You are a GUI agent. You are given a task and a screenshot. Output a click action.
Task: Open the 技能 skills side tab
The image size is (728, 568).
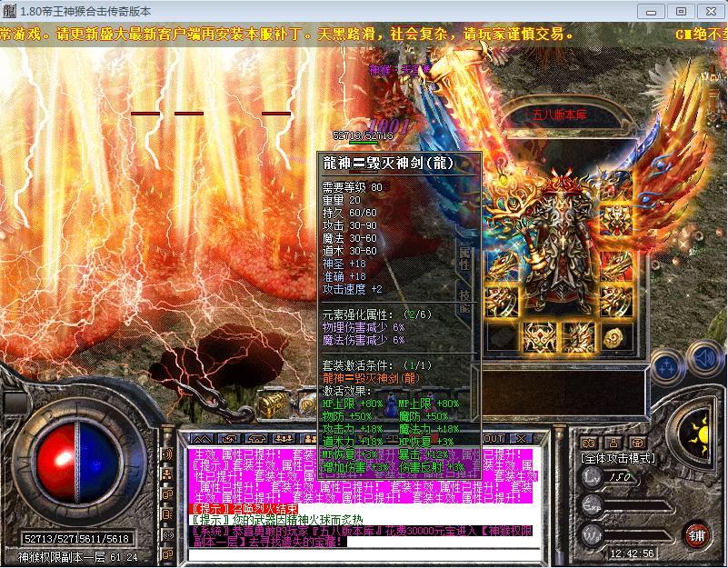click(464, 302)
